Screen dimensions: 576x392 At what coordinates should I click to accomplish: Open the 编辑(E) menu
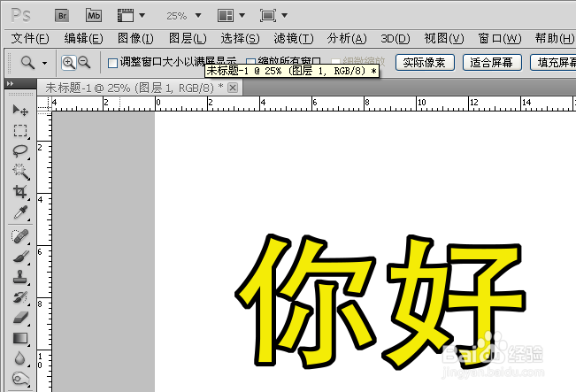coord(83,39)
